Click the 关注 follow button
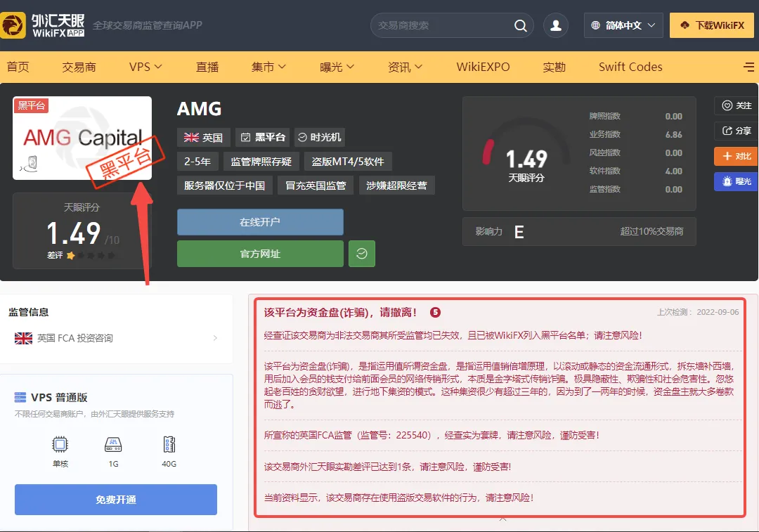The image size is (759, 532). tap(737, 105)
